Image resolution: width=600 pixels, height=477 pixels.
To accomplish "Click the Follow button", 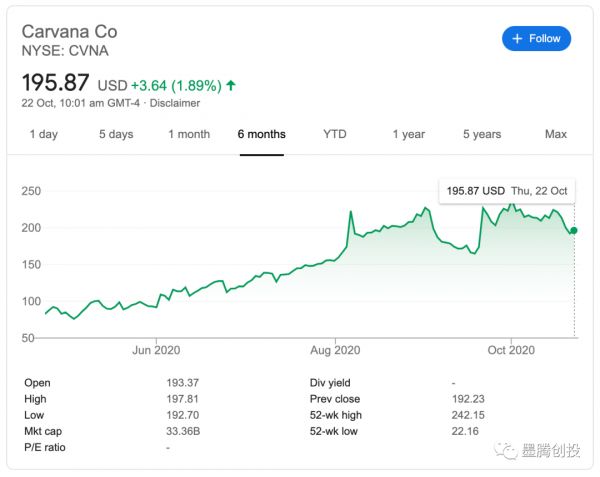I will click(x=536, y=38).
